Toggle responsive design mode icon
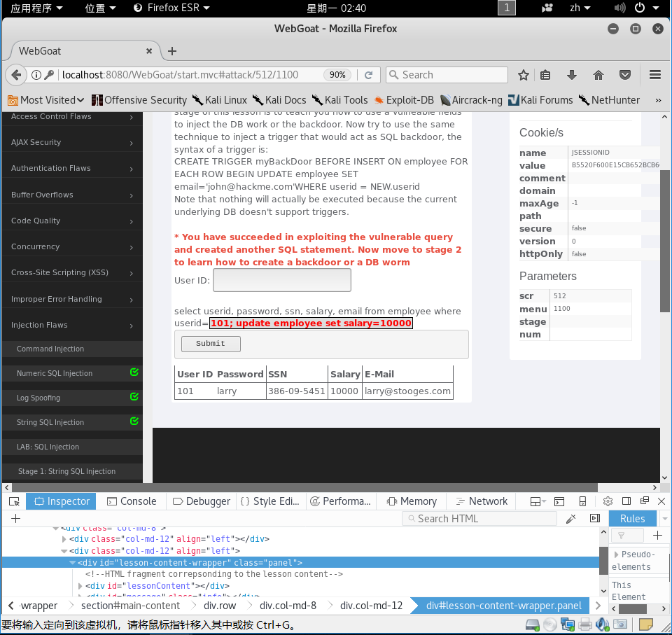 click(582, 501)
